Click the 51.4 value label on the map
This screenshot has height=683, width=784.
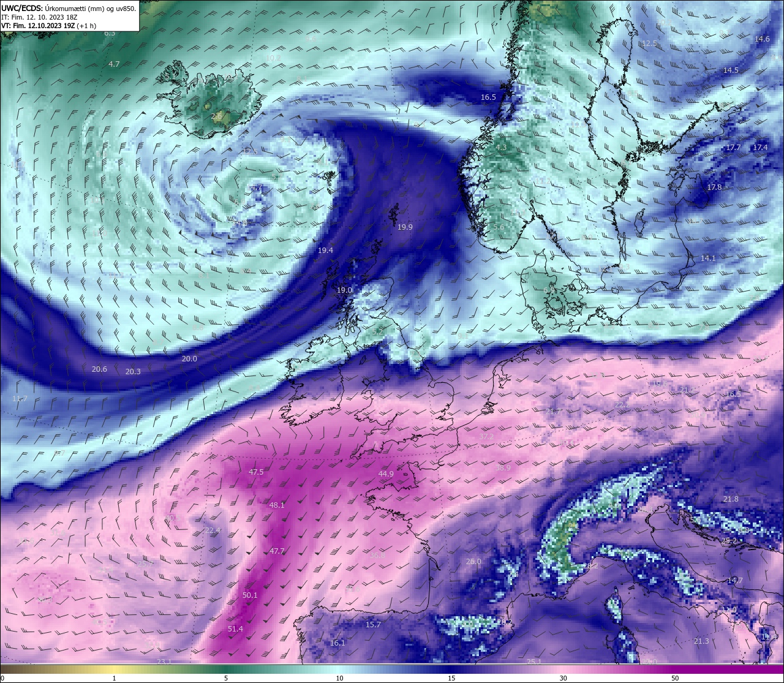tap(235, 629)
